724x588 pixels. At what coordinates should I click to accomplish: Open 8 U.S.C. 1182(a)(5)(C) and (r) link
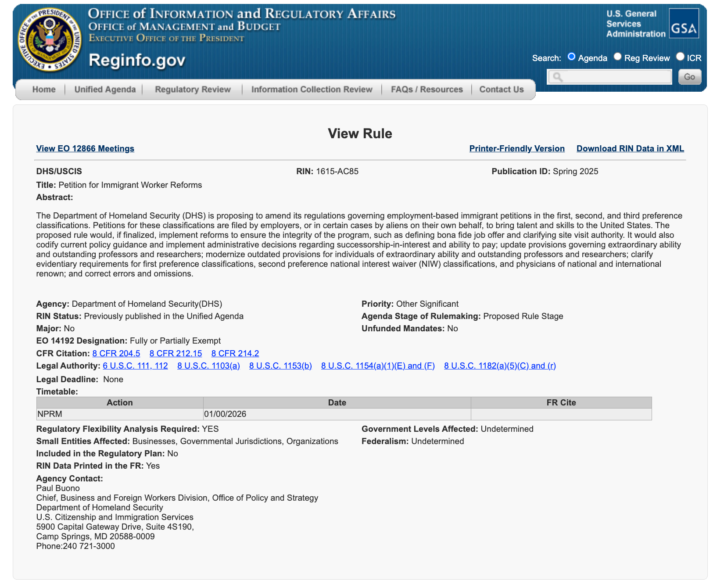(500, 366)
